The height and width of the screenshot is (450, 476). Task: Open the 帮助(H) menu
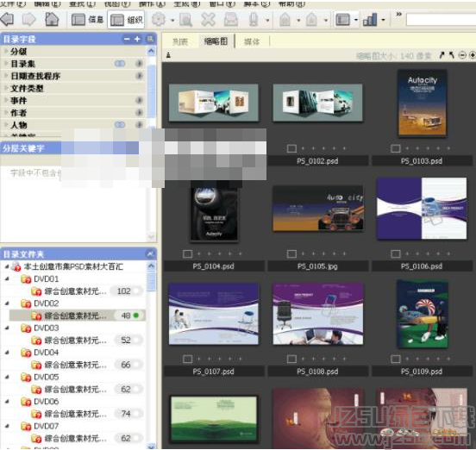(292, 3)
